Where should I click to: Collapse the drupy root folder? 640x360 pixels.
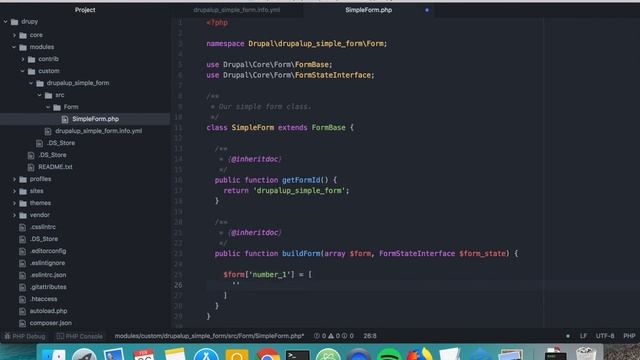(6, 22)
